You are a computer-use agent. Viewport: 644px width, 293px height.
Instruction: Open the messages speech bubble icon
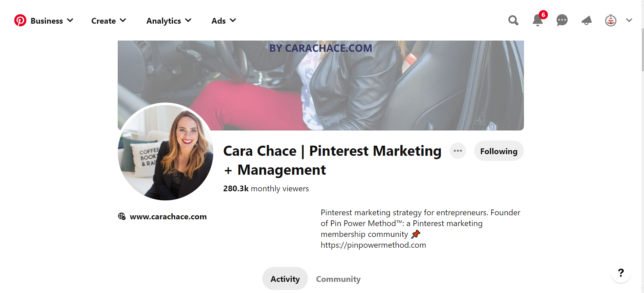562,20
